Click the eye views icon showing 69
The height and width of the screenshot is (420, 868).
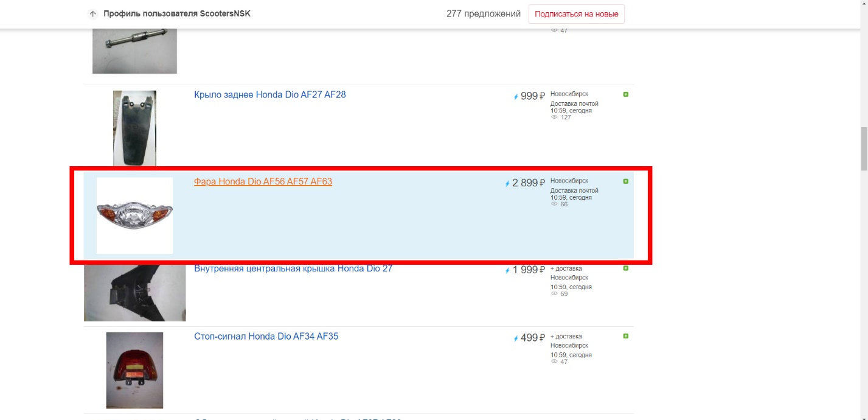pos(554,294)
